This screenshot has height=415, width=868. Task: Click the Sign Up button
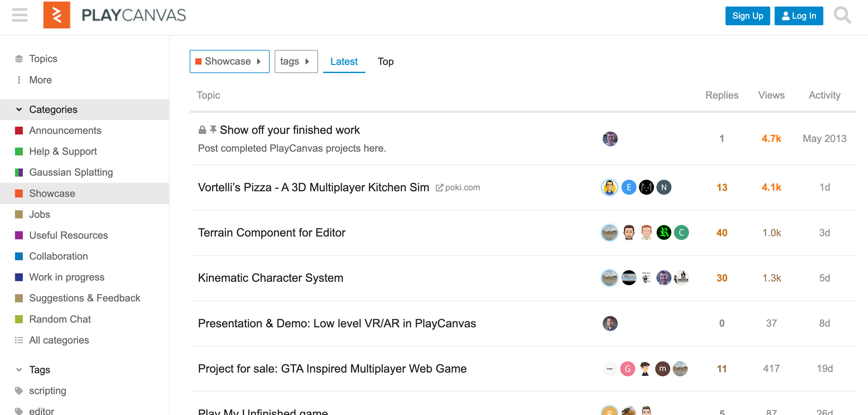pyautogui.click(x=747, y=16)
